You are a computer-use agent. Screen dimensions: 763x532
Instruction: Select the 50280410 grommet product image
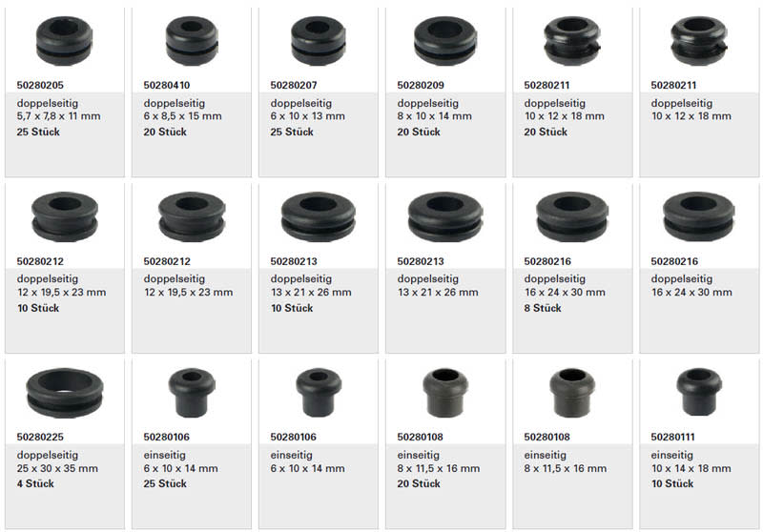pos(192,41)
